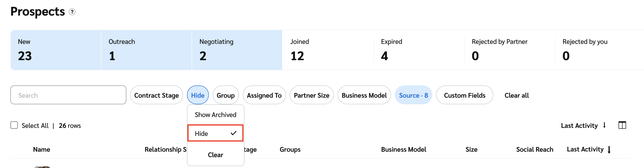Open the Business Model filter dropdown

pos(364,95)
